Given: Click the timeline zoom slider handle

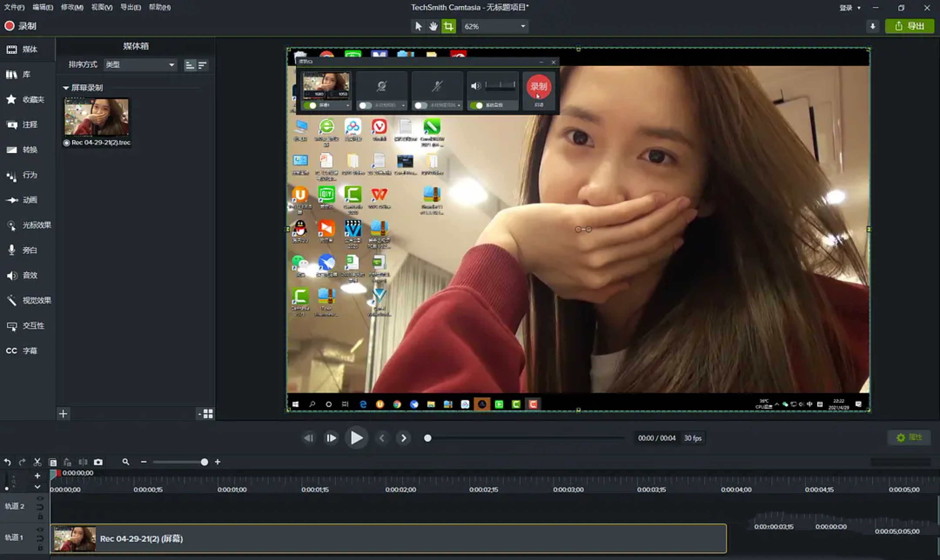Looking at the screenshot, I should 204,462.
